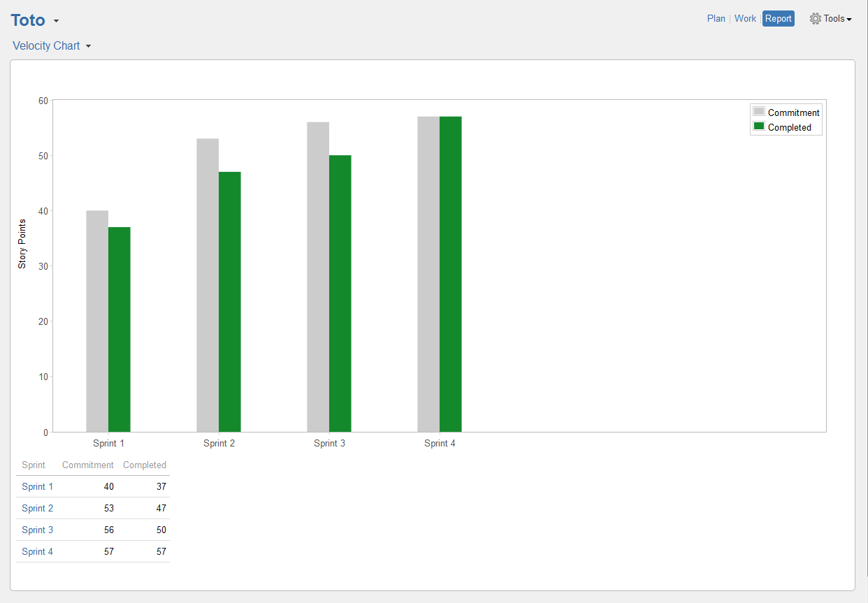Click Sprint 1 green Completed bar
868x603 pixels.
120,329
